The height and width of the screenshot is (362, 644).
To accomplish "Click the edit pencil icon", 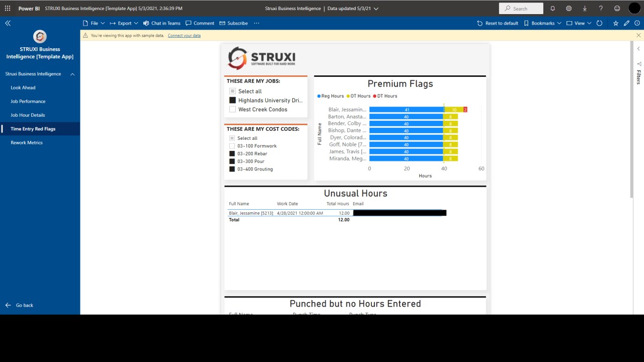I will pyautogui.click(x=626, y=23).
